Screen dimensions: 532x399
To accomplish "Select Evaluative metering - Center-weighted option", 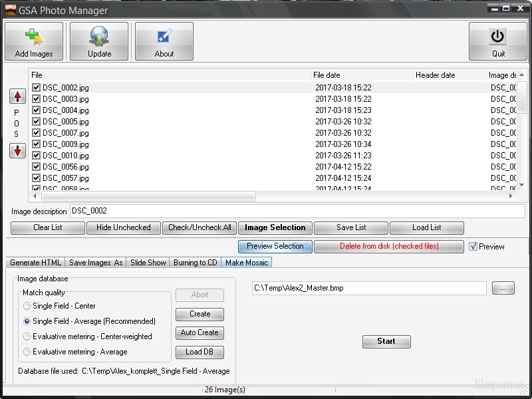I will [27, 336].
